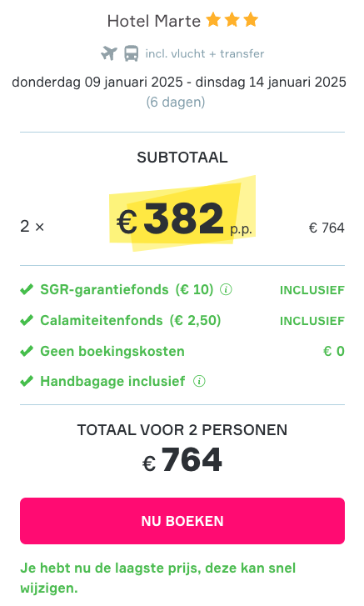
Task: Click incl. vlucht + transfer text
Action: 205,53
